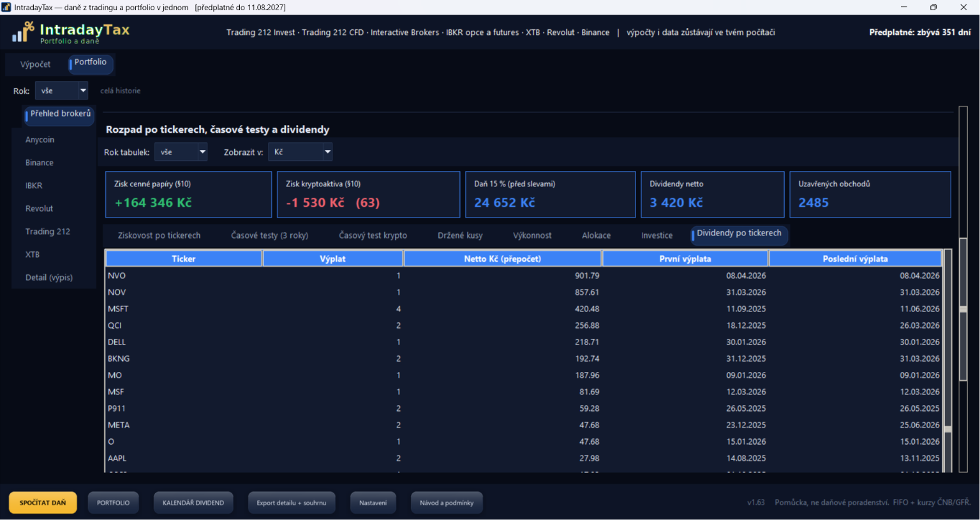980x520 pixels.
Task: Open the Nastavení settings button
Action: pos(373,503)
